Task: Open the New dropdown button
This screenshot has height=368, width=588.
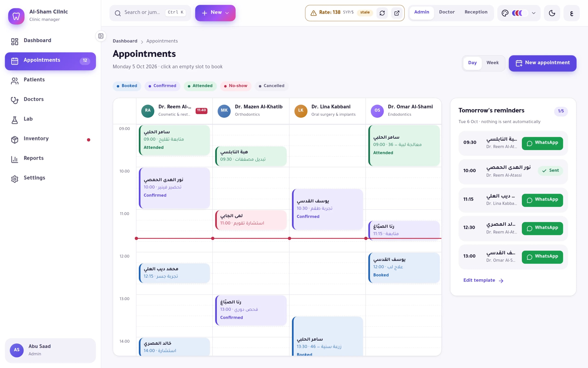Action: [215, 13]
